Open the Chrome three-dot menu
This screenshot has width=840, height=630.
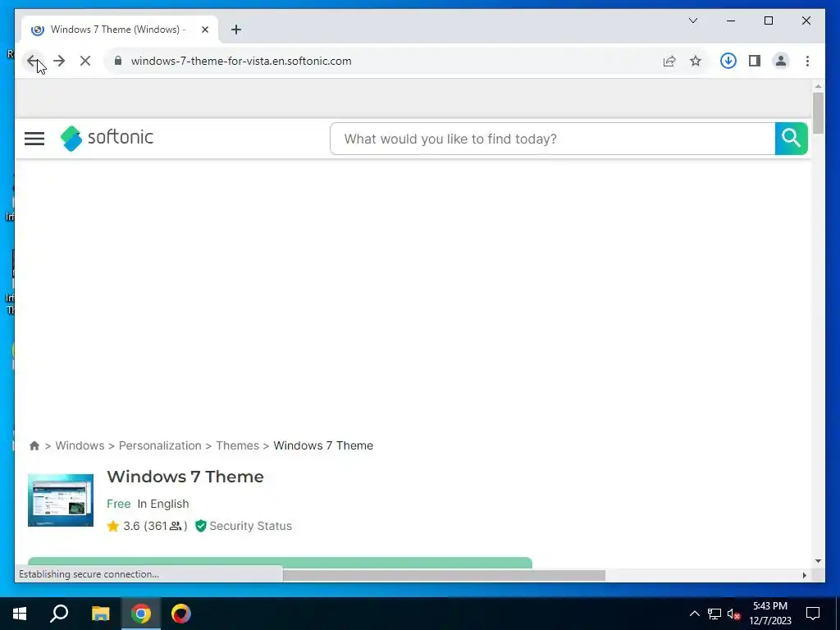click(807, 61)
